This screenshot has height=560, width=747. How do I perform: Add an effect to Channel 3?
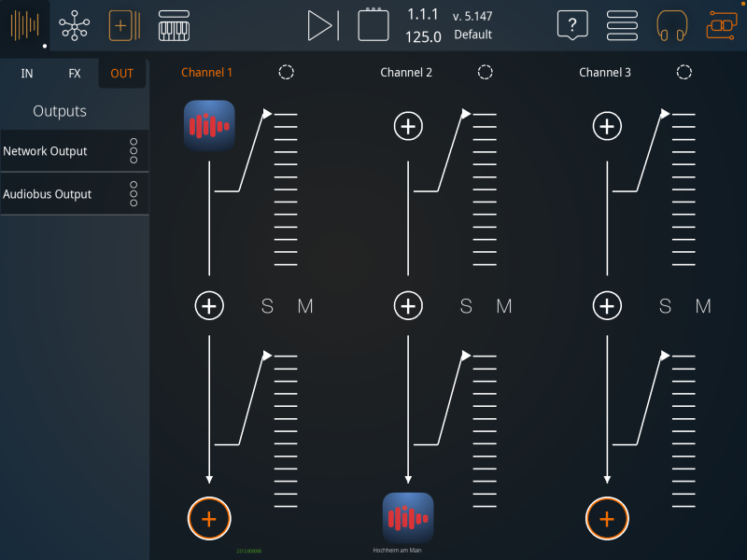click(x=607, y=306)
